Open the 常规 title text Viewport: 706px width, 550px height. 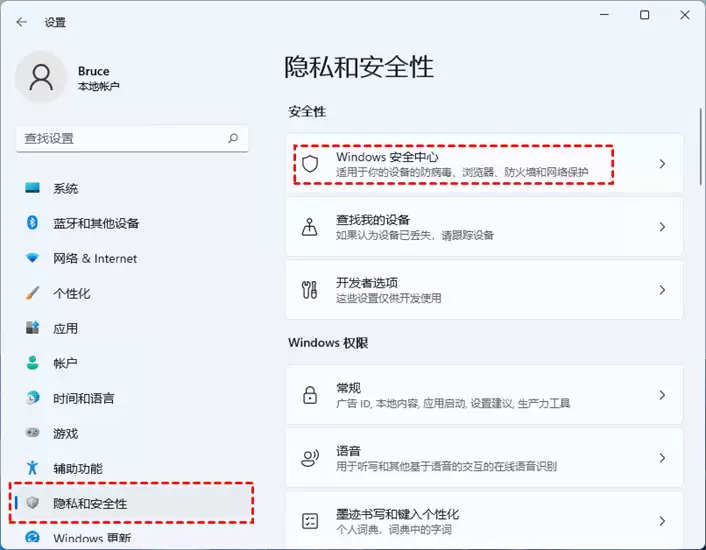coord(348,388)
